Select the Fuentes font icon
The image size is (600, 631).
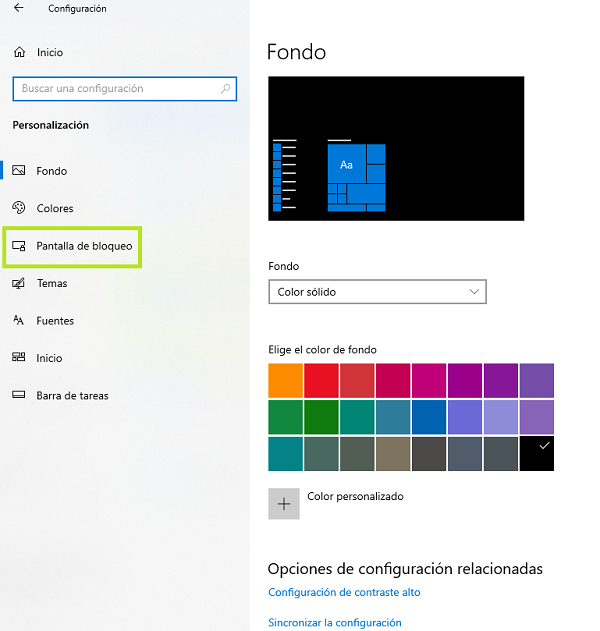[18, 321]
